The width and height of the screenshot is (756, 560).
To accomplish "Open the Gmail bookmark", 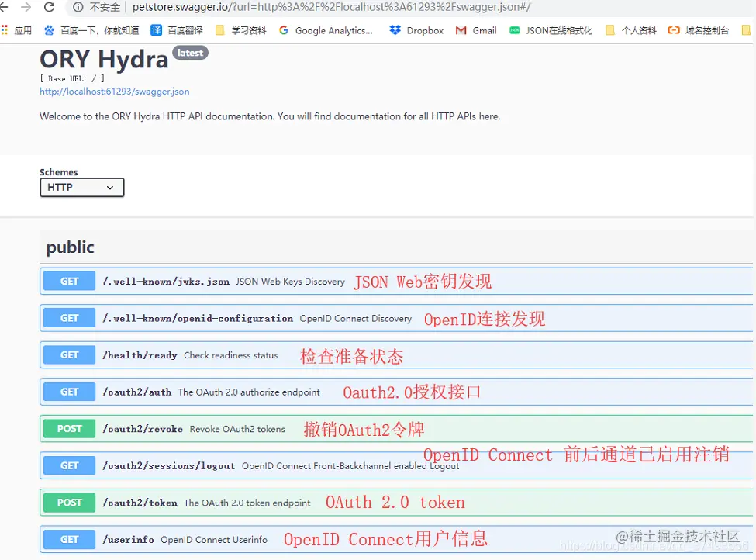I will tap(476, 30).
